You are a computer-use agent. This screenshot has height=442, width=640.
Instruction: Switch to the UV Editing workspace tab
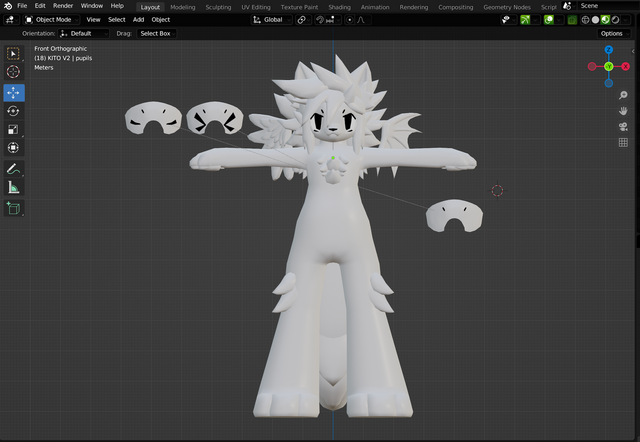point(256,7)
